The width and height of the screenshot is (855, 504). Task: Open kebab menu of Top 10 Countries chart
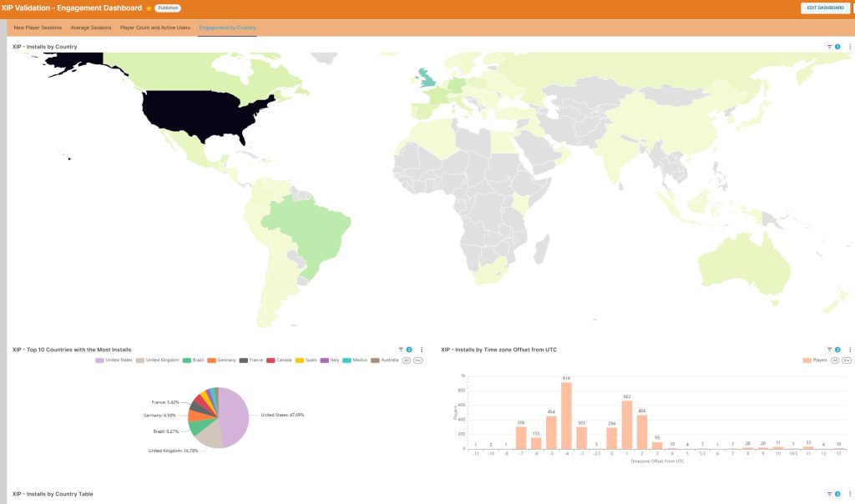click(422, 350)
